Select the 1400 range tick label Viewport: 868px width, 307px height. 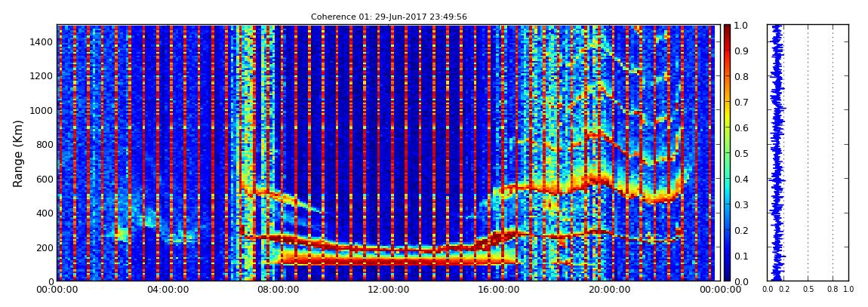(x=40, y=42)
